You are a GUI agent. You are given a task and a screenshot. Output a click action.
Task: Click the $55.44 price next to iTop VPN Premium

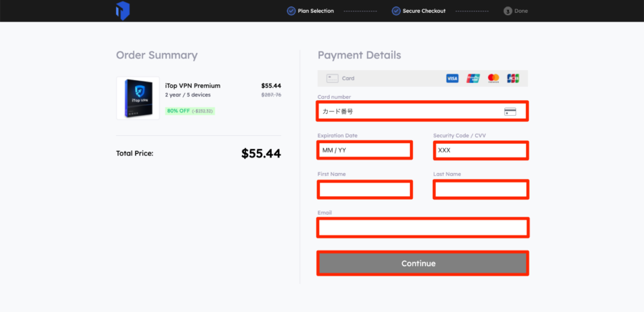(x=271, y=86)
